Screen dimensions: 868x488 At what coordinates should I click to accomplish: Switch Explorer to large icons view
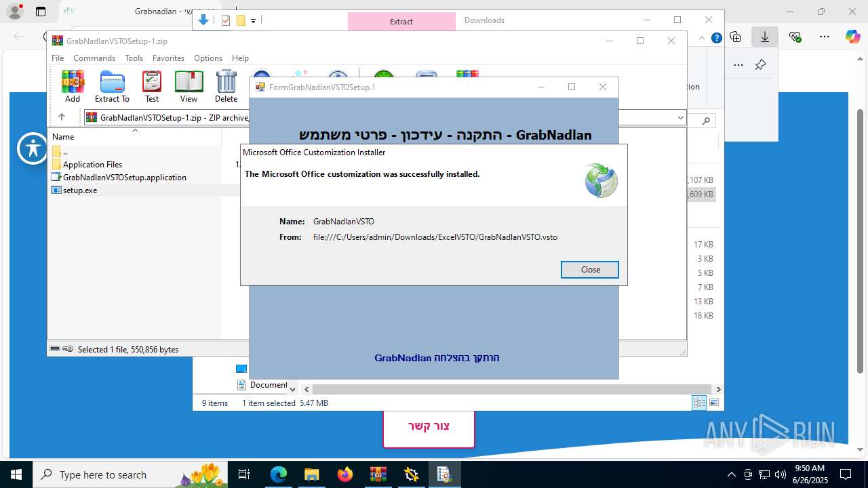[x=714, y=403]
